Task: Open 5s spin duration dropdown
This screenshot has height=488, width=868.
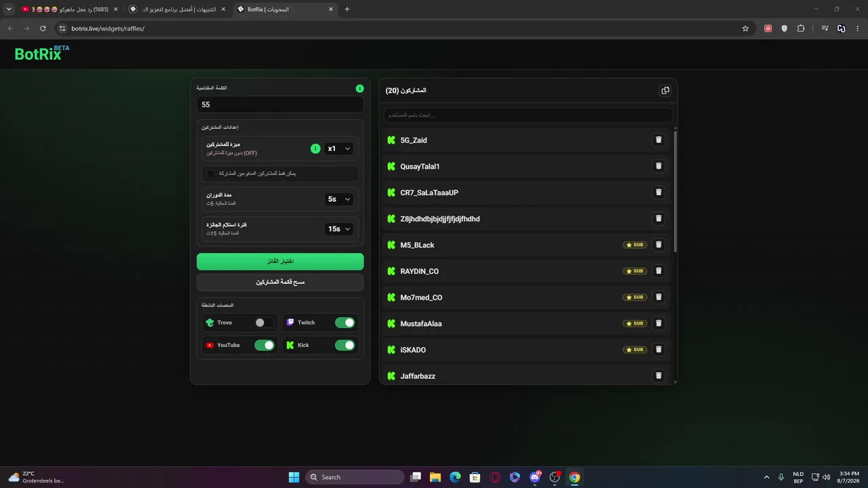Action: click(x=338, y=199)
